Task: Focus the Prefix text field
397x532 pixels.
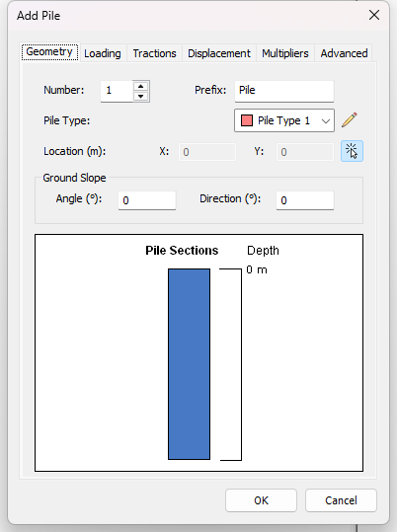Action: [x=283, y=91]
